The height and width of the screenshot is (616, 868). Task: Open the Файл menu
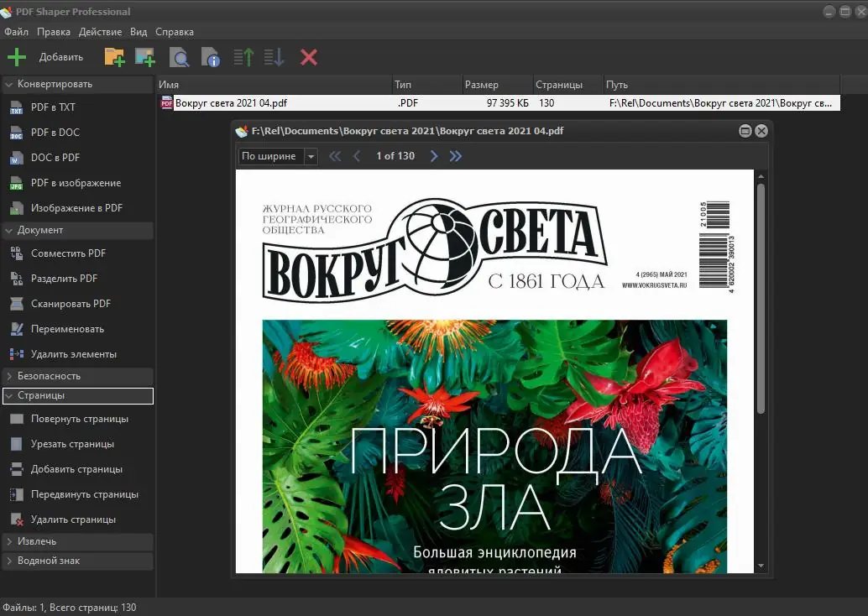[x=16, y=31]
